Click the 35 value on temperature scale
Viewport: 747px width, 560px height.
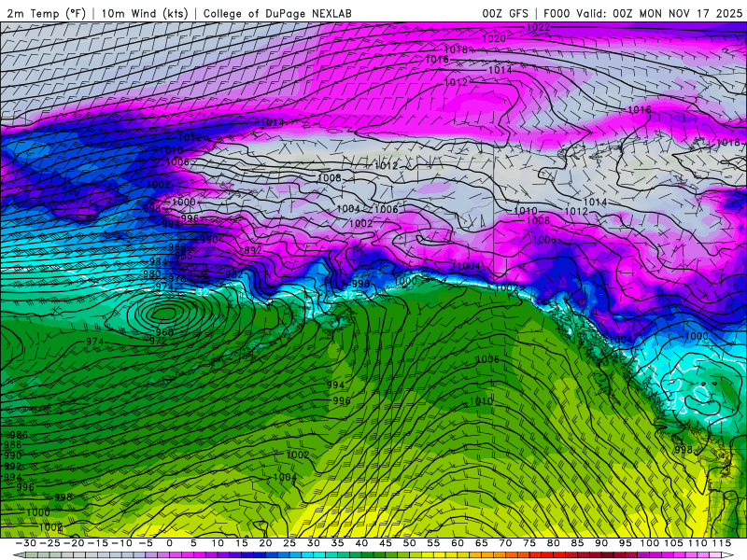pyautogui.click(x=337, y=543)
